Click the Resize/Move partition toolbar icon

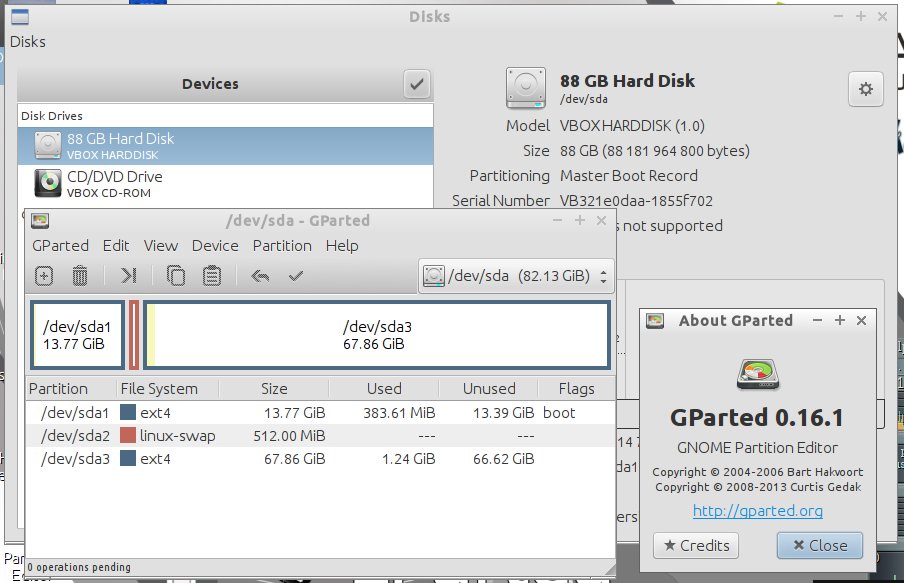pyautogui.click(x=129, y=276)
